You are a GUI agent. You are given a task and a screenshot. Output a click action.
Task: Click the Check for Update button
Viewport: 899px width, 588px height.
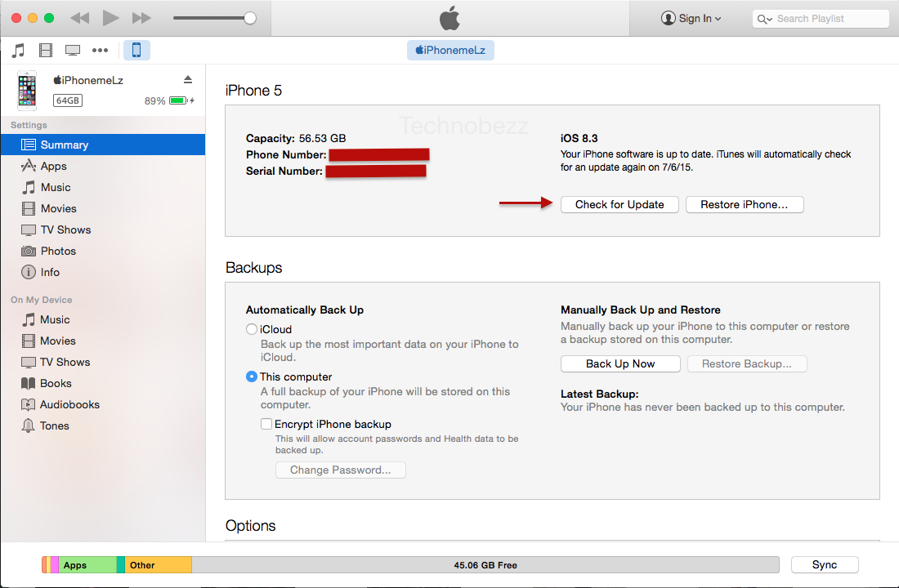click(x=619, y=205)
